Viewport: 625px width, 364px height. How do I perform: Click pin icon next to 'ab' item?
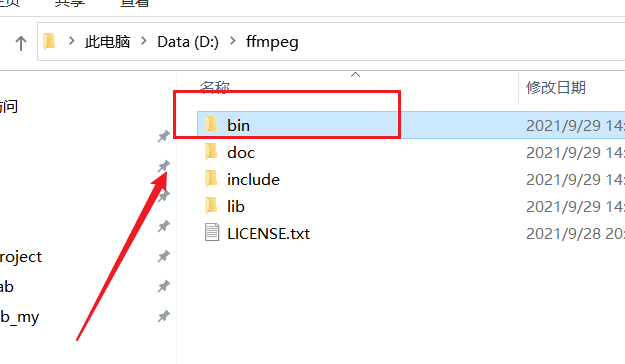[163, 286]
